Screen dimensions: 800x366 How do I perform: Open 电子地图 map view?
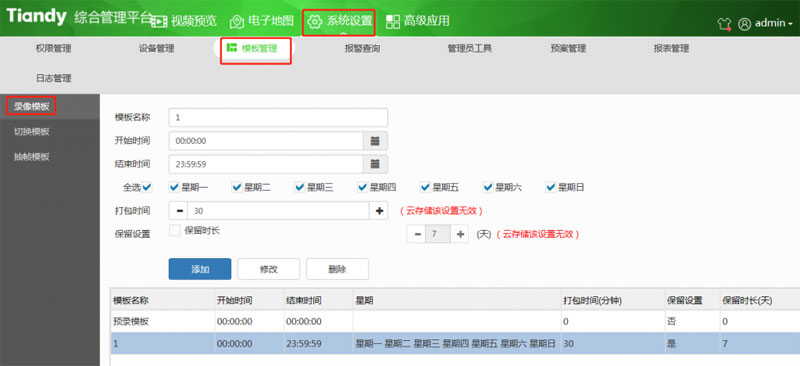tap(262, 21)
